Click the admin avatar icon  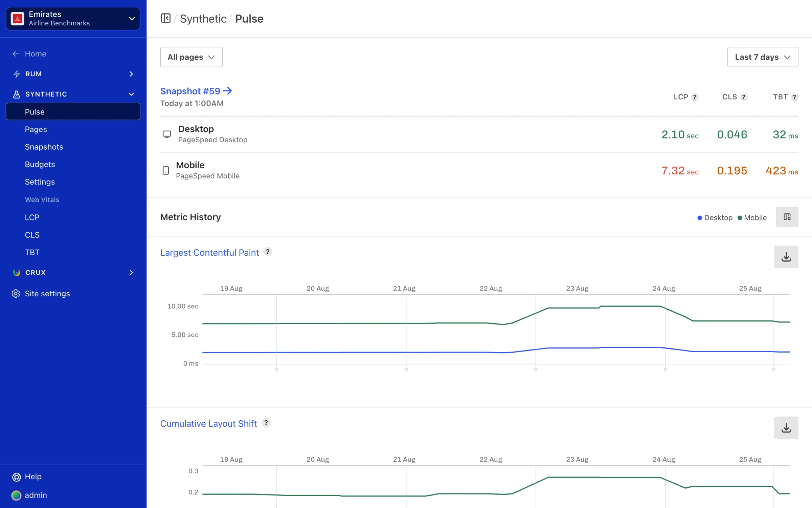click(x=16, y=495)
